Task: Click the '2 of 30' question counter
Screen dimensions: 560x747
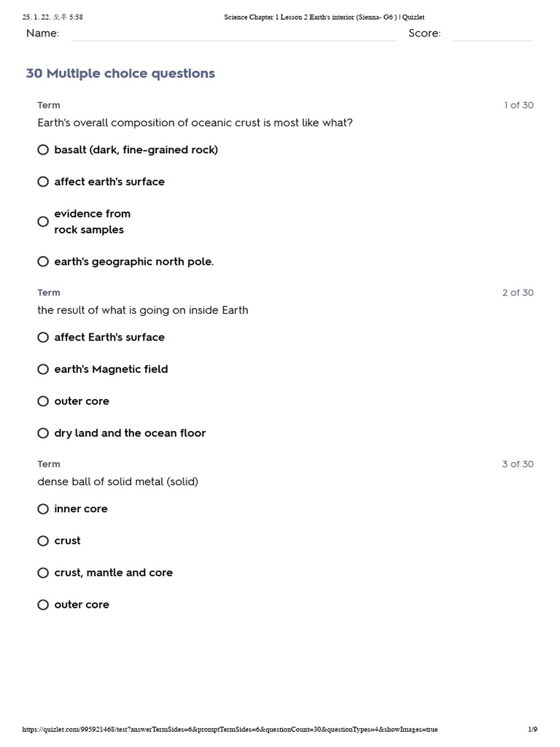Action: 518,293
